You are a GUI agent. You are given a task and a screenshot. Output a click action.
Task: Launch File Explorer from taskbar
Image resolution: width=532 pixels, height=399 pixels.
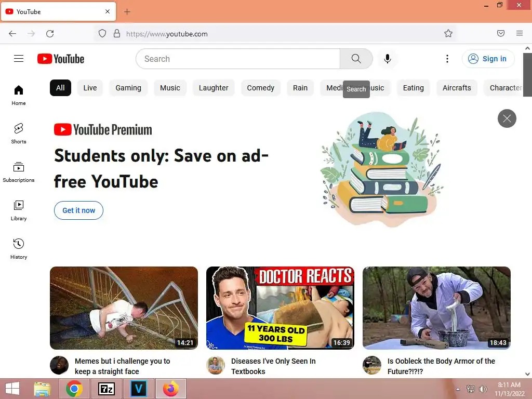43,389
